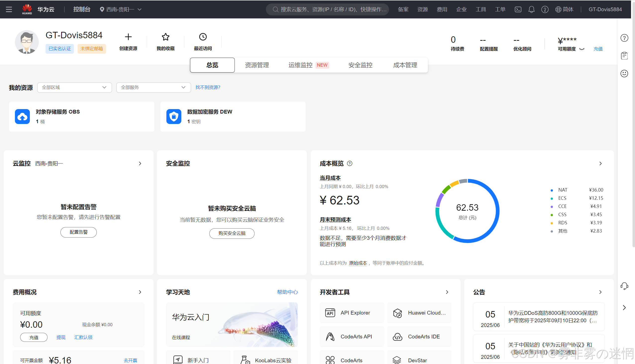This screenshot has width=635, height=364.
Task: Open the 费用 top menu
Action: (x=442, y=9)
